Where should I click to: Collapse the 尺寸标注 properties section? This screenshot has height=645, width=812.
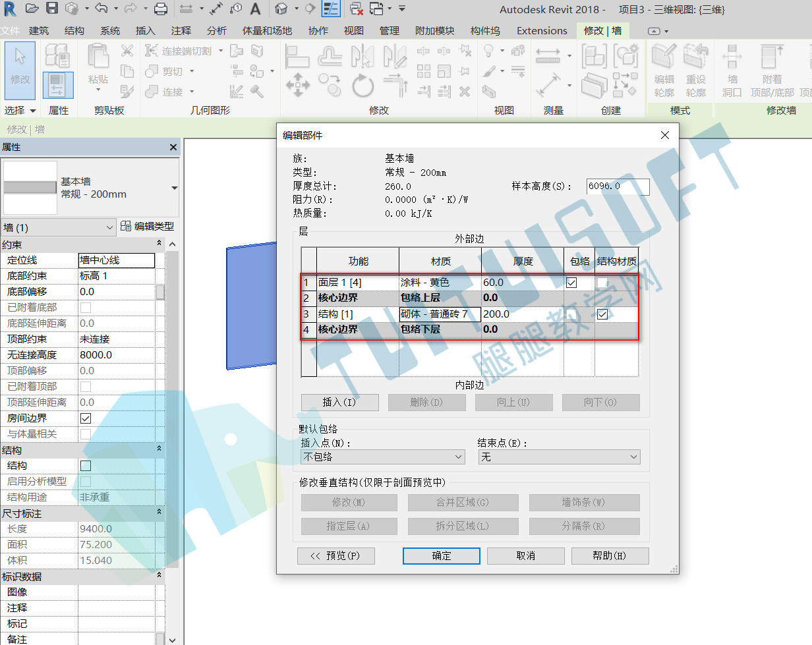159,513
